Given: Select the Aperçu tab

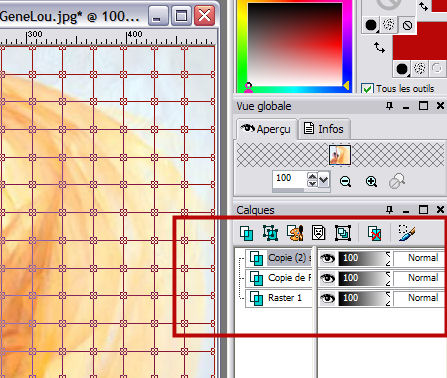Looking at the screenshot, I should 266,129.
